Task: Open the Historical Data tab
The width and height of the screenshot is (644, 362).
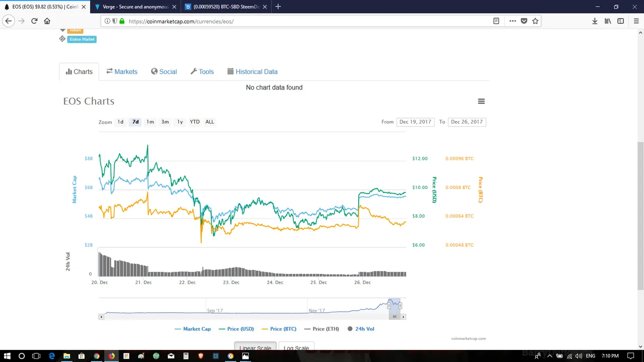Action: [x=253, y=72]
